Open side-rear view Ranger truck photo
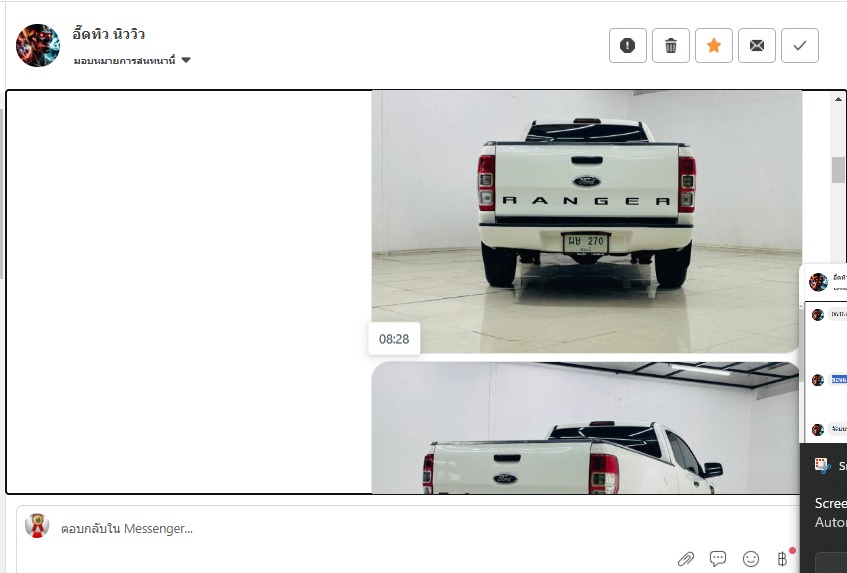 click(585, 428)
